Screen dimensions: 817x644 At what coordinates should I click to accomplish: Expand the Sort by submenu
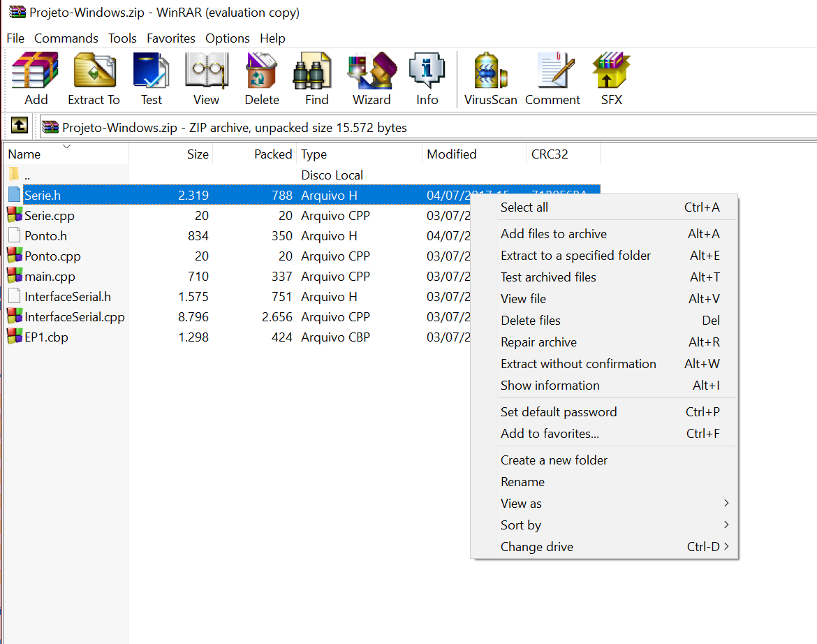tap(604, 525)
